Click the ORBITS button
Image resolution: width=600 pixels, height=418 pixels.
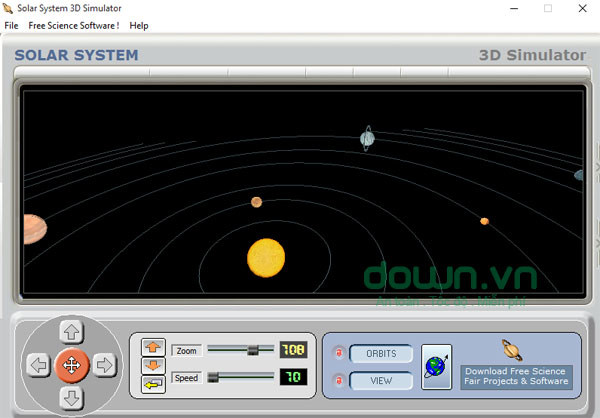[381, 354]
